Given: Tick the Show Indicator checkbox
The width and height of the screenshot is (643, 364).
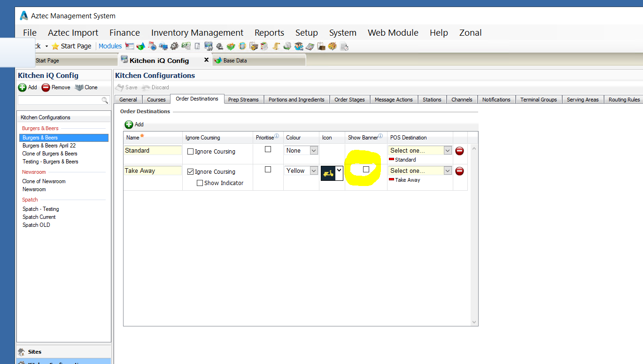Looking at the screenshot, I should pos(200,183).
